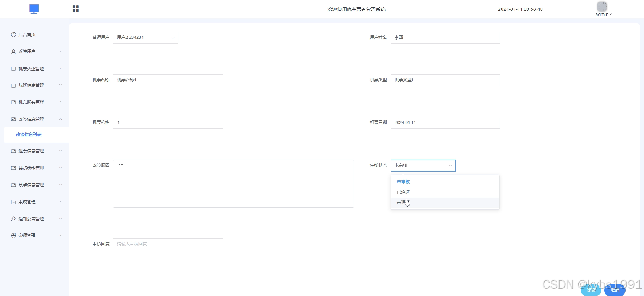Expand the 通知公告管理 chevron

[60, 219]
